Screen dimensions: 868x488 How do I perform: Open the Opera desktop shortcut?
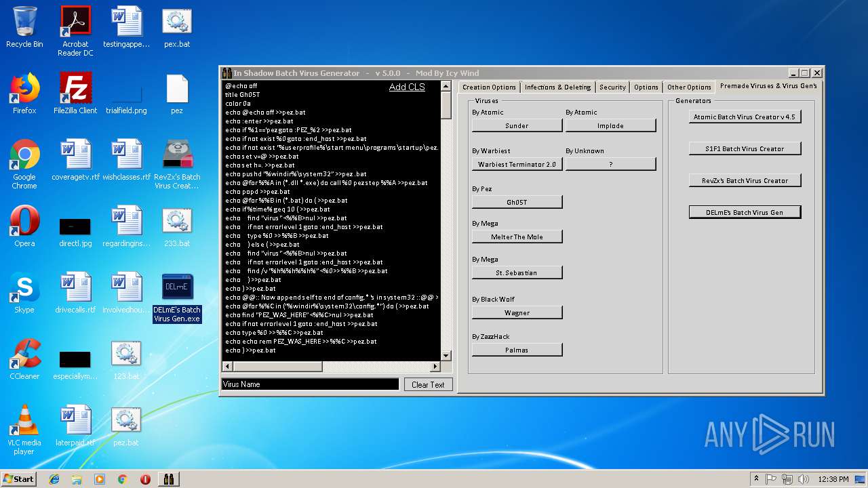coord(24,226)
